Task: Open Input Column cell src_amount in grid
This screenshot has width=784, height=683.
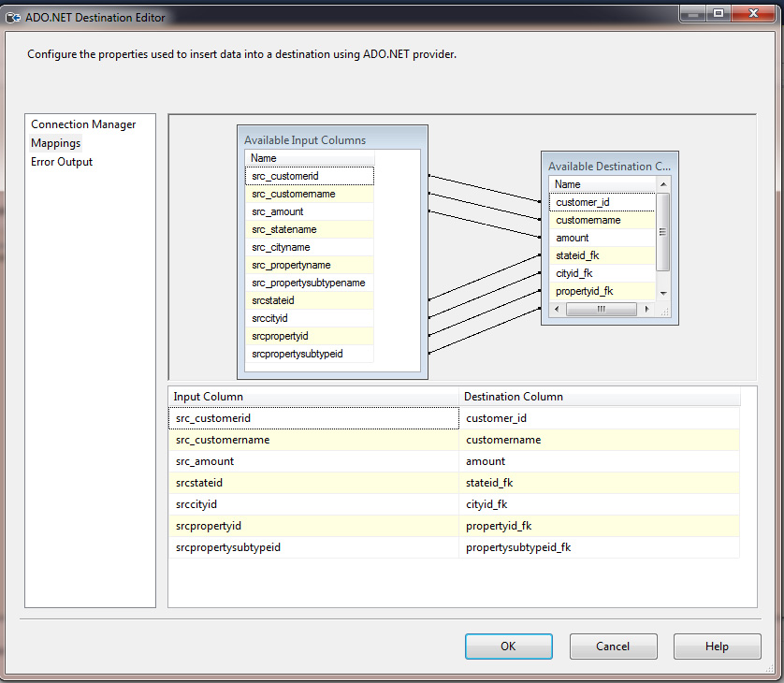Action: 313,461
